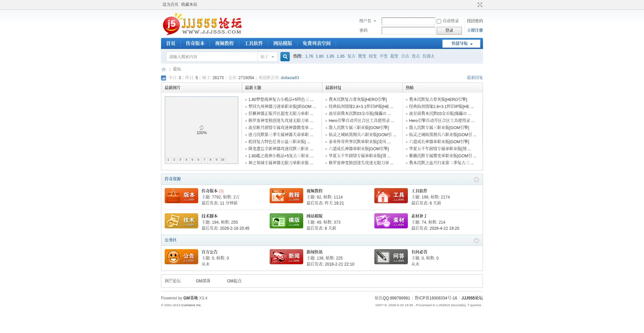Click the 登录 button
The width and height of the screenshot is (644, 333).
click(x=449, y=31)
